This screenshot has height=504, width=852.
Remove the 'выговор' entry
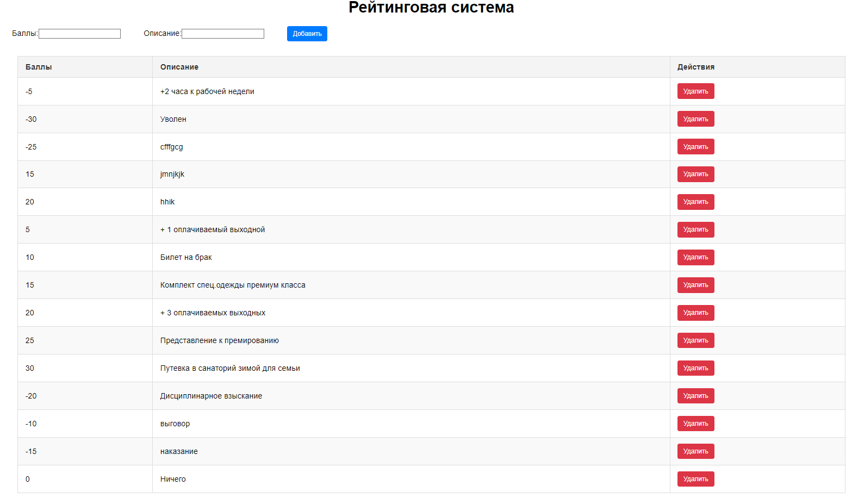pyautogui.click(x=695, y=424)
